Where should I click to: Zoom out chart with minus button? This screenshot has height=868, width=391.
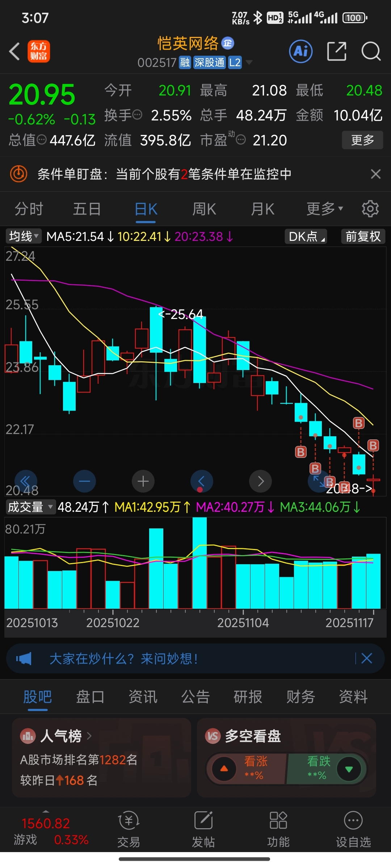84,481
